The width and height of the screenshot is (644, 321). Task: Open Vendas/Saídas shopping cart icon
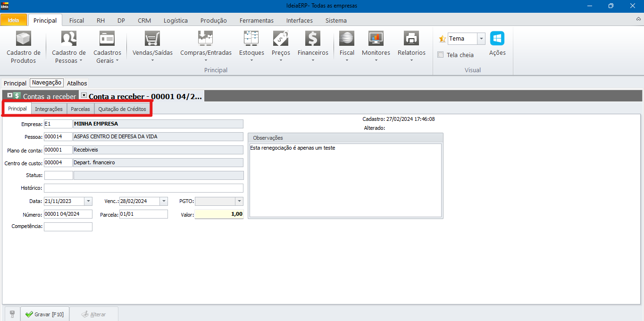click(x=152, y=39)
